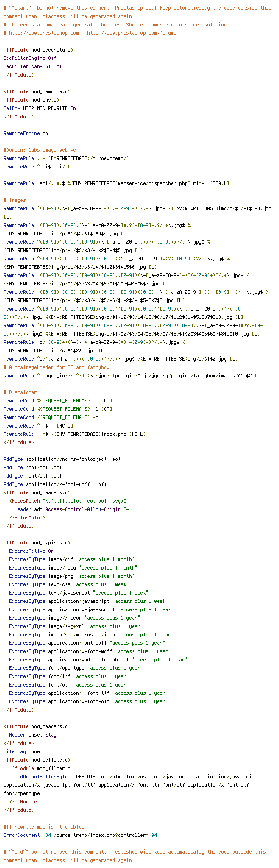Select the '<IfModule mod_expires.c>' line
This screenshot has width=279, height=868.
pos(37,543)
